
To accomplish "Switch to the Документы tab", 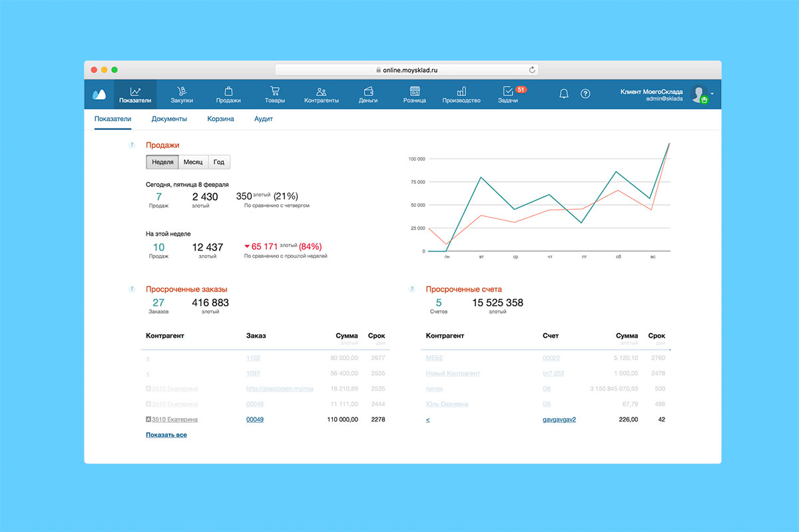I will (x=169, y=119).
